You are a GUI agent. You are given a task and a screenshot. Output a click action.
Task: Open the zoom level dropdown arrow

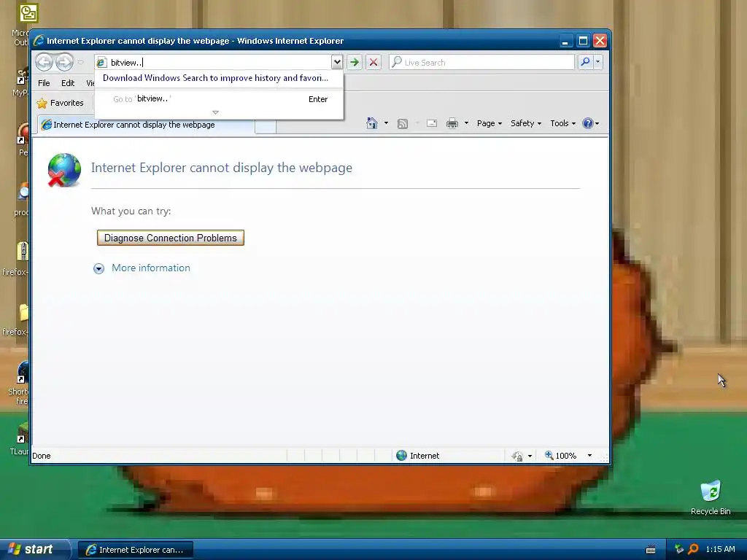click(589, 456)
